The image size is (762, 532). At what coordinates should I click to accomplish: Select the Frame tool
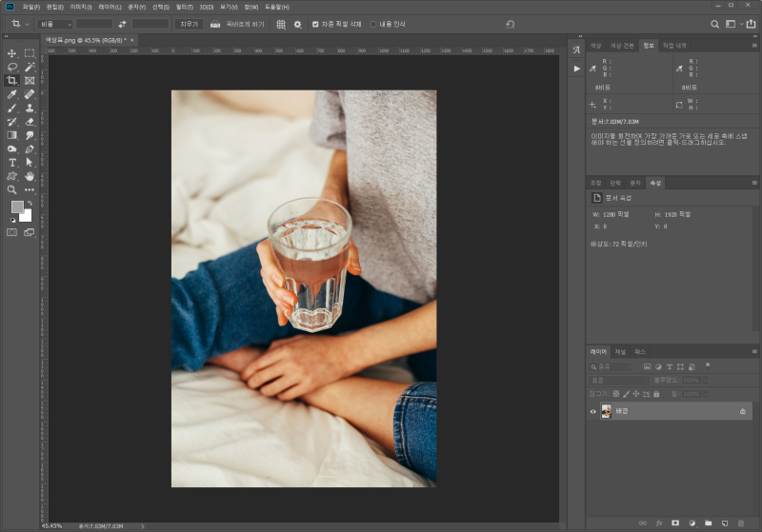pos(30,81)
